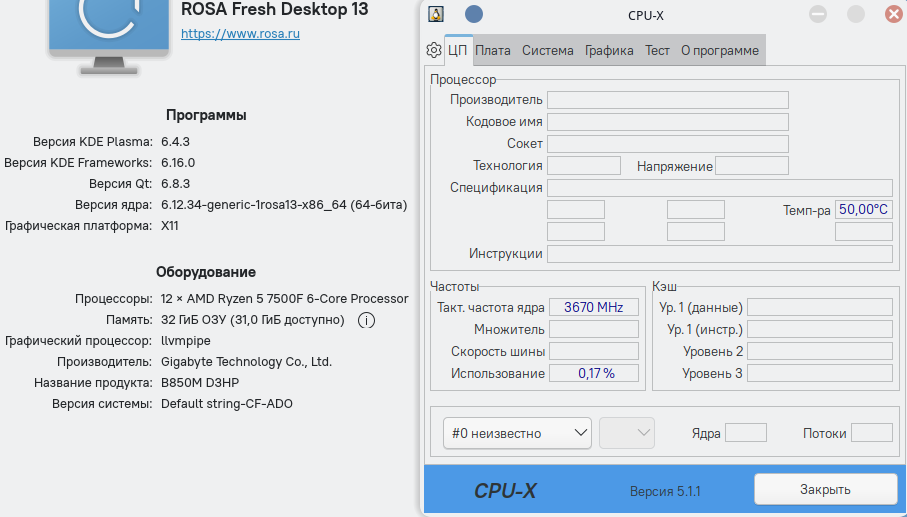The image size is (907, 517).
Task: Click the blue circle pin button in the title bar
Action: click(474, 14)
